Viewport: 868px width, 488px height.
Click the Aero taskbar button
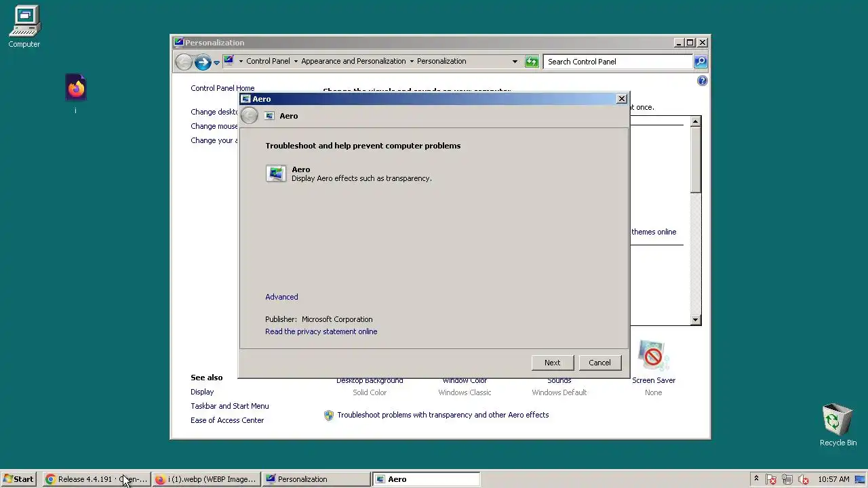click(x=426, y=479)
